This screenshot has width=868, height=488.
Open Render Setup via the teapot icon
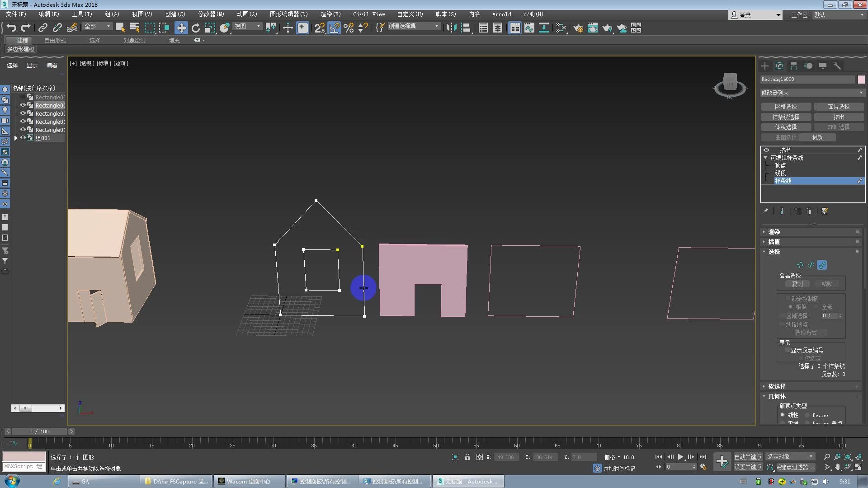pos(578,28)
